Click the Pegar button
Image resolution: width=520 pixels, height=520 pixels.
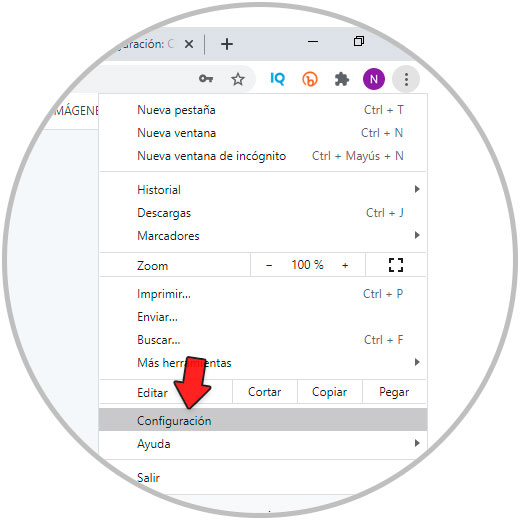[394, 392]
